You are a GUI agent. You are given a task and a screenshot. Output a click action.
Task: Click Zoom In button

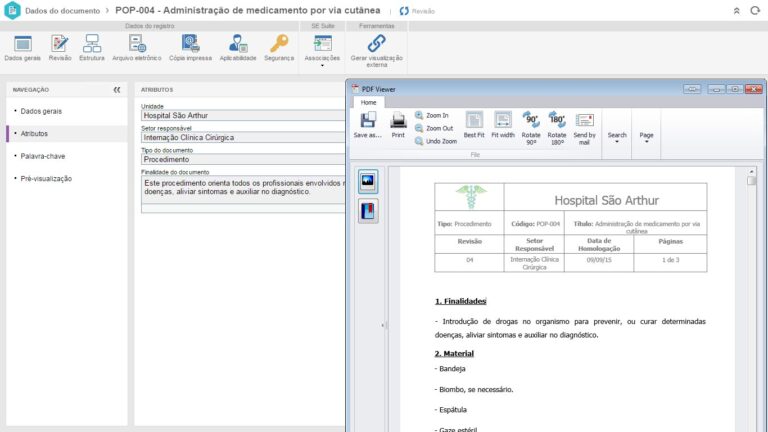pos(432,116)
